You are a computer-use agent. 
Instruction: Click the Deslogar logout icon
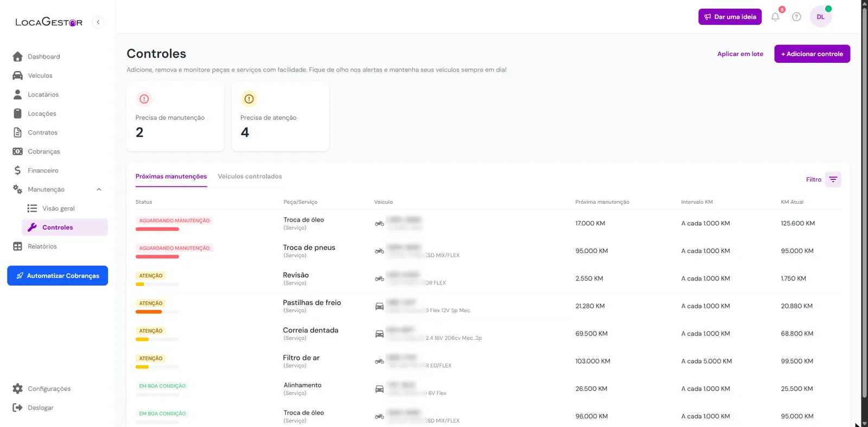17,407
